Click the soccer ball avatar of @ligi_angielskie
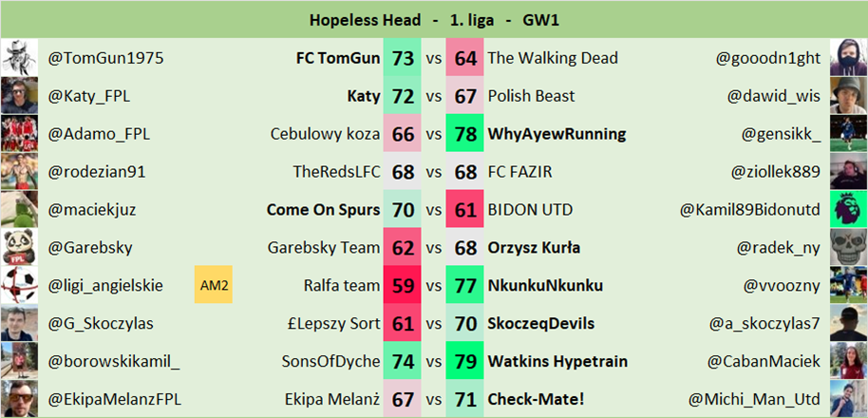Image resolution: width=868 pixels, height=418 pixels. [19, 285]
